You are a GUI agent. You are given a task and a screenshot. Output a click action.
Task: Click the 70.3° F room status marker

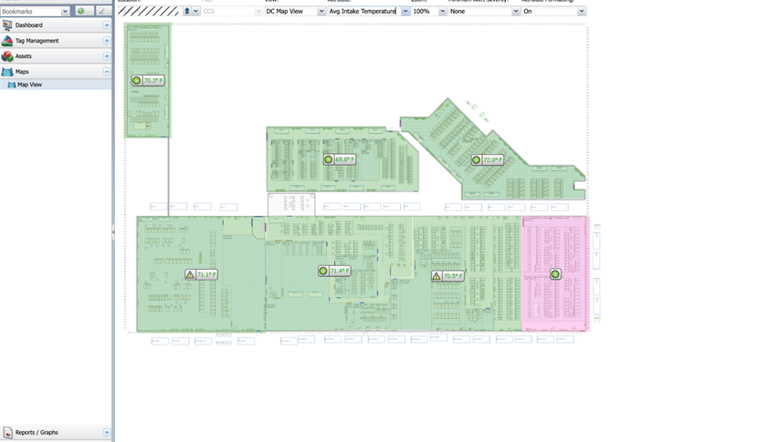click(148, 80)
